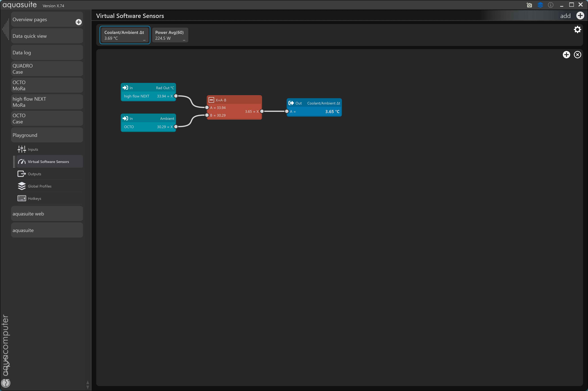Viewport: 588px width, 391px height.
Task: Open the global profiles layers icon in title bar
Action: point(540,5)
